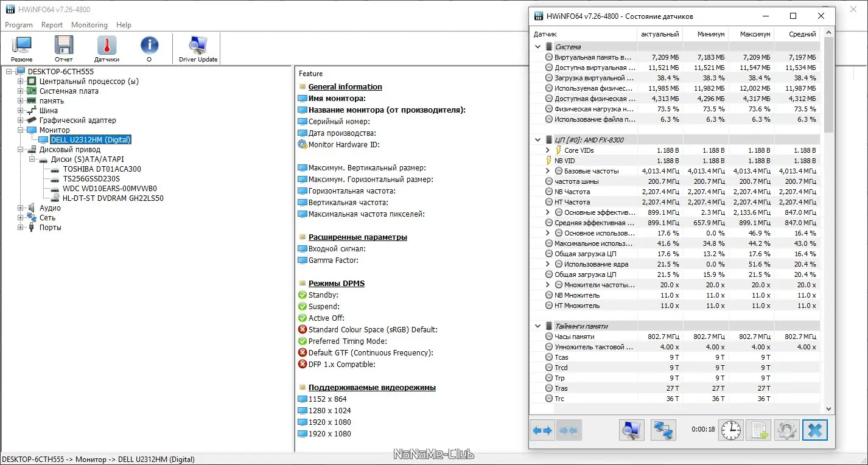Reset min/max with the clock icon
Screen dimensions: 868x465
click(x=731, y=430)
